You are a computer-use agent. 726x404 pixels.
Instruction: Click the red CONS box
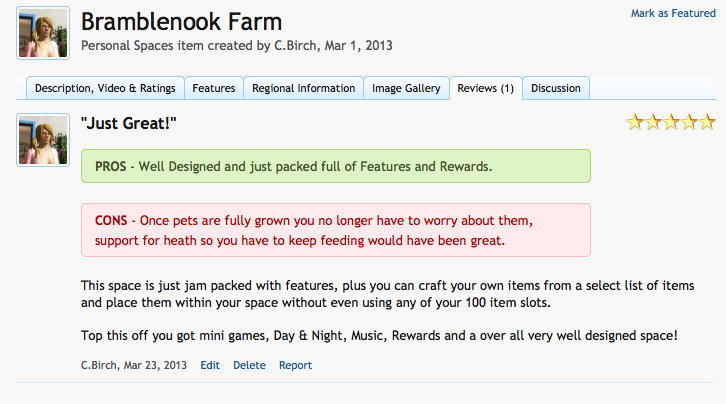336,230
